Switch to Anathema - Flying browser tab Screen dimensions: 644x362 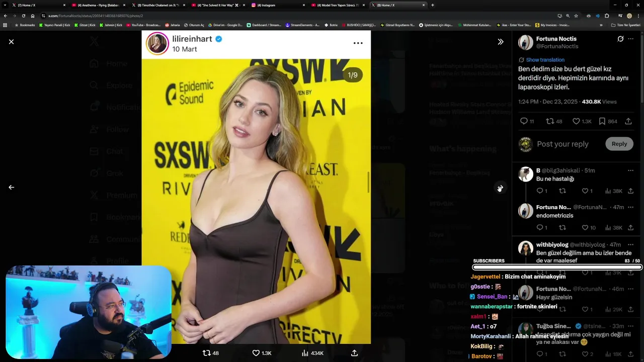click(99, 5)
